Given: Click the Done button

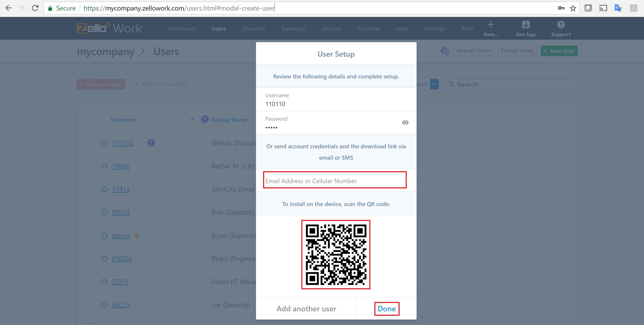Looking at the screenshot, I should point(387,308).
